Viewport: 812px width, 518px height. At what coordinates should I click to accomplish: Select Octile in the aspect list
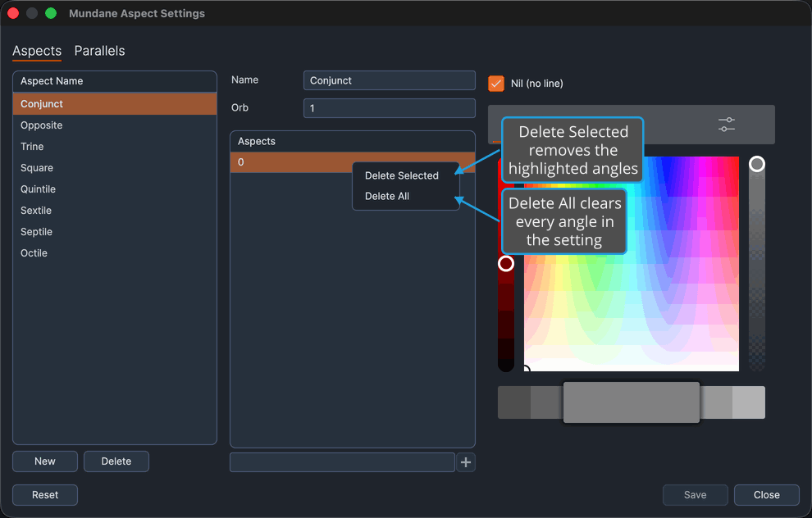pyautogui.click(x=115, y=253)
